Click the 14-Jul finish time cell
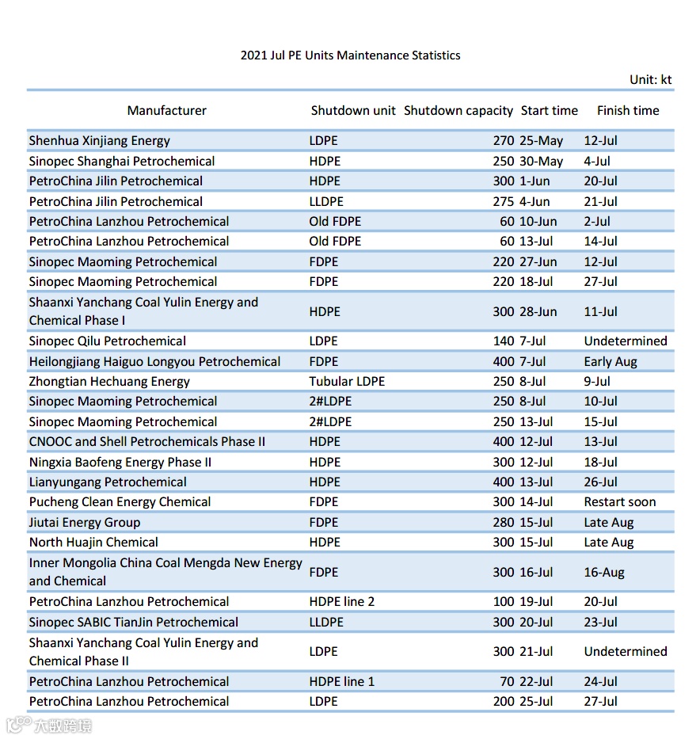Screen dimensions: 700x739 click(x=600, y=242)
